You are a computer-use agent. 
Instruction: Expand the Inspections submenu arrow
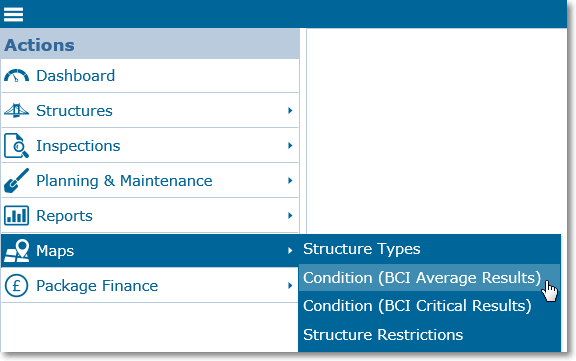point(290,145)
